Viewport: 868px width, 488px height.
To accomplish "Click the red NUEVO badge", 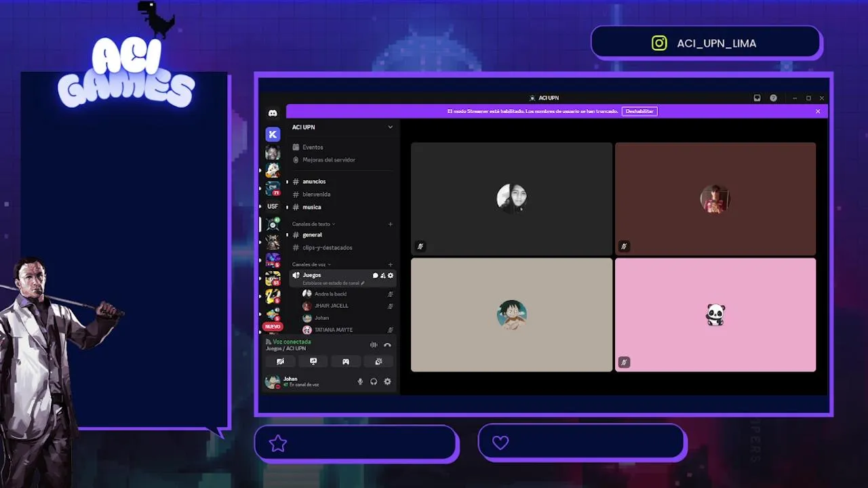I will [273, 327].
